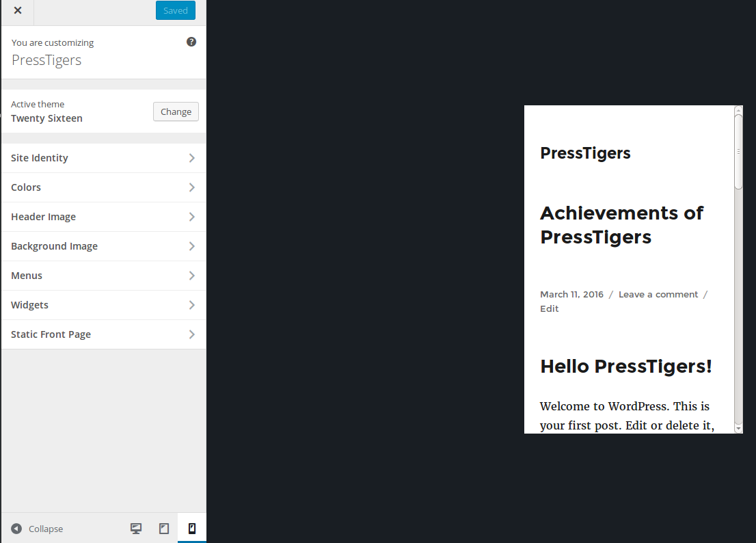Expand the Widgets chevron arrow
Viewport: 756px width, 543px height.
192,305
